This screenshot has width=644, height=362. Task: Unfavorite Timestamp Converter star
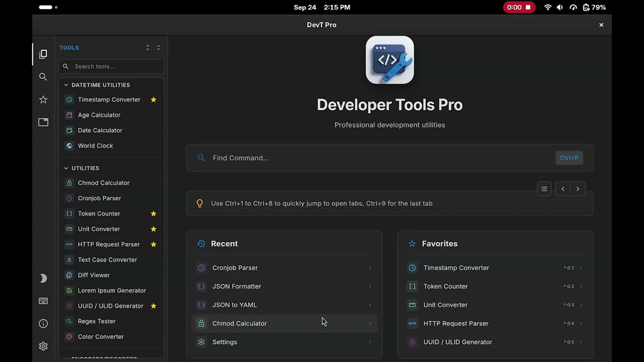click(x=153, y=99)
